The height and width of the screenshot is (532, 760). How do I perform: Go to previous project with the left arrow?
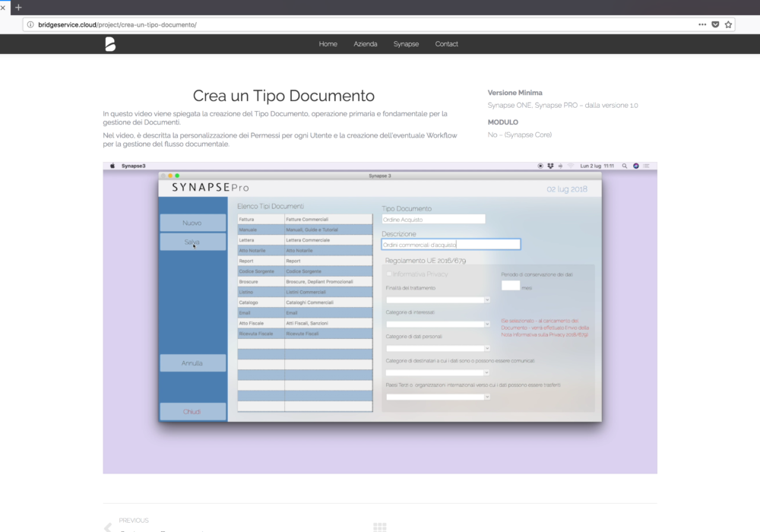[x=108, y=527]
